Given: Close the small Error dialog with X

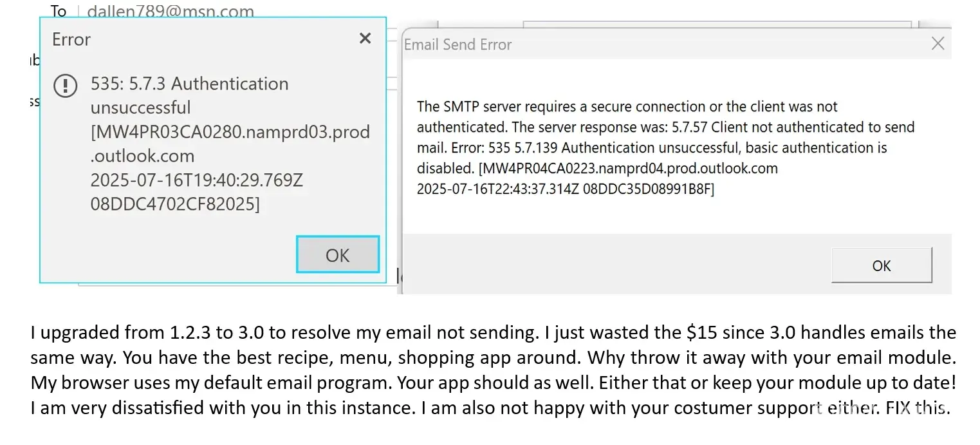Looking at the screenshot, I should pyautogui.click(x=365, y=39).
